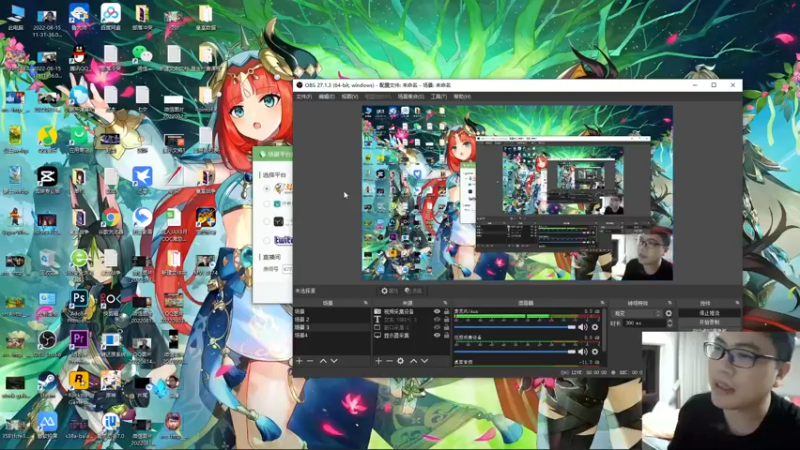The width and height of the screenshot is (800, 450).
Task: Click the 开始录制 button
Action: (707, 322)
